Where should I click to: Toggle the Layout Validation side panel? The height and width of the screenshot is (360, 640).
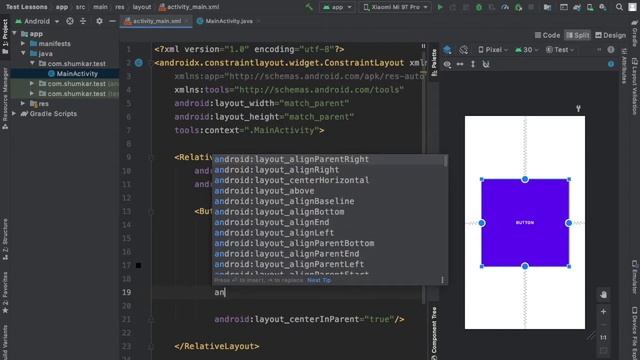635,86
